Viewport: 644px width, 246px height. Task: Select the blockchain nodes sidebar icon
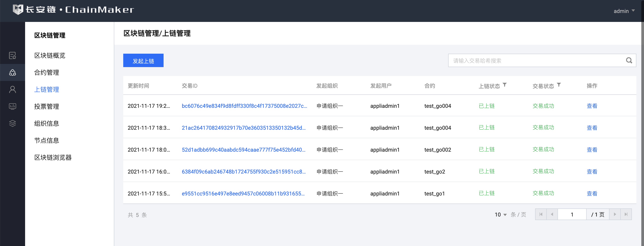point(13,72)
